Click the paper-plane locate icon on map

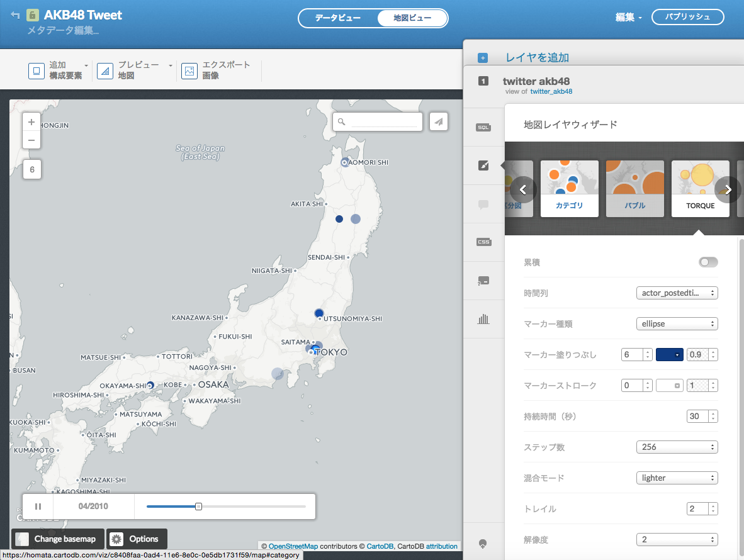click(x=439, y=122)
